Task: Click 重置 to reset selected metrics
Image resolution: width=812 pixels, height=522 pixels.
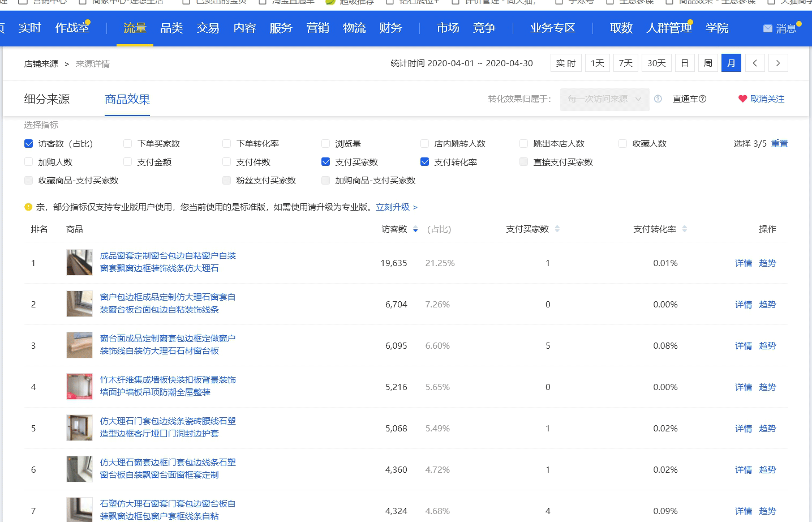Action: point(779,144)
